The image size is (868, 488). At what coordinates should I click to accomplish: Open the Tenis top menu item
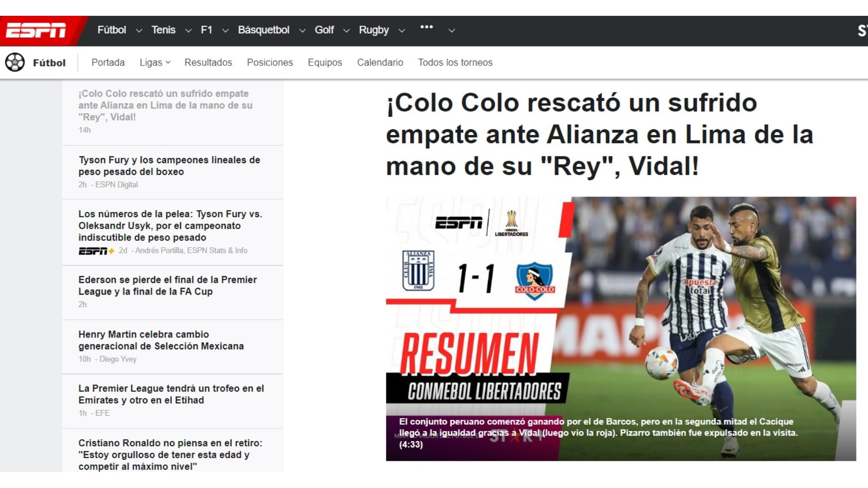coord(163,30)
